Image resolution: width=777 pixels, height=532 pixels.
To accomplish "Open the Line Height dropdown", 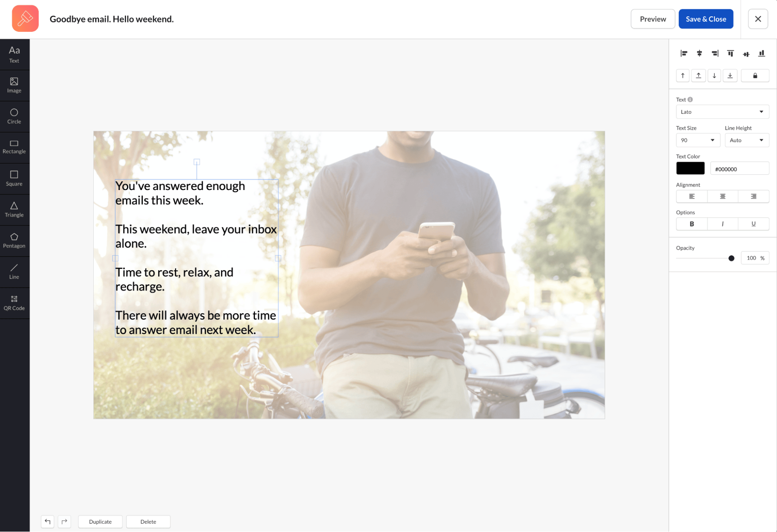I will click(747, 140).
